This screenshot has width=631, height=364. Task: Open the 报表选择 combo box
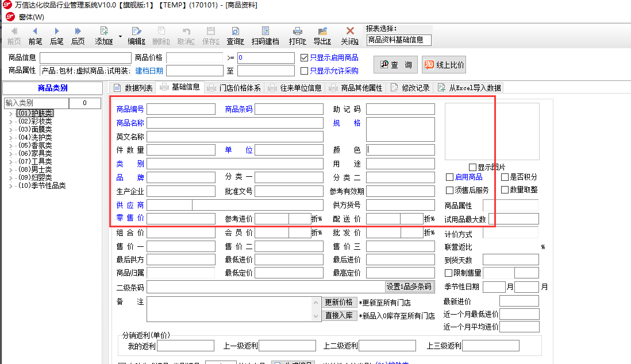point(399,40)
